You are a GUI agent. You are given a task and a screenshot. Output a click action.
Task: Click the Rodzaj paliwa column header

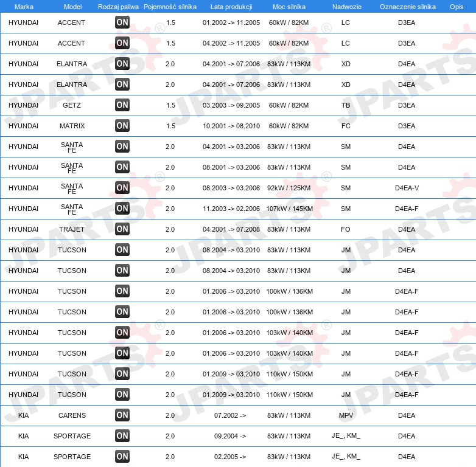pos(118,7)
